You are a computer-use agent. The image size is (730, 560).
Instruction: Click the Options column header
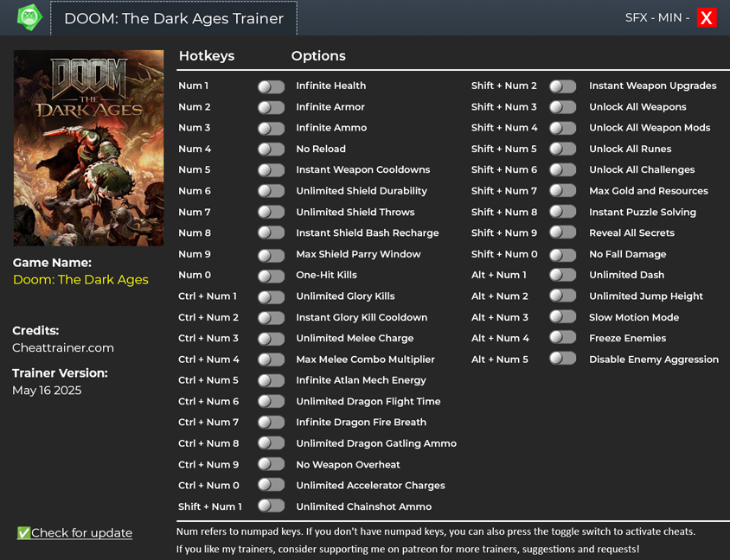(x=318, y=56)
